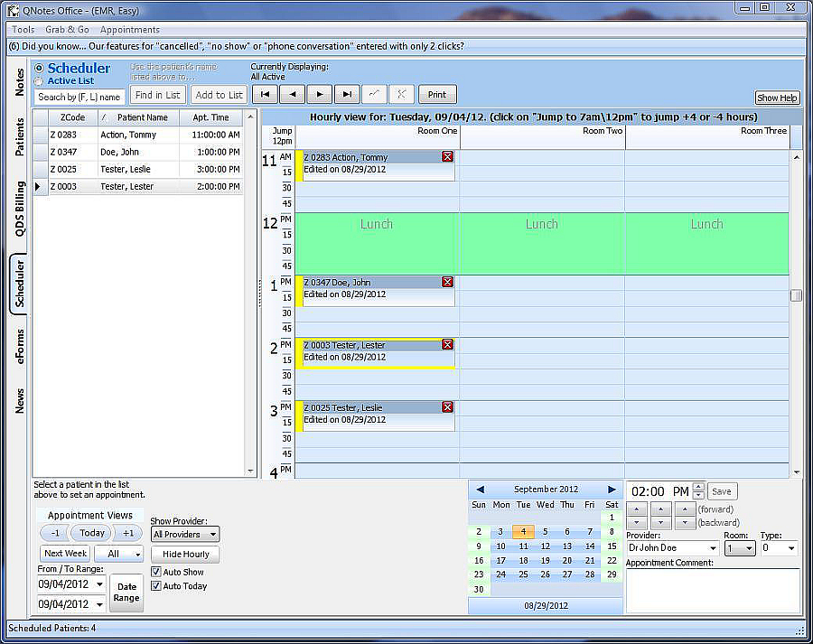Go to previous record arrow button
813x644 pixels.
(293, 94)
